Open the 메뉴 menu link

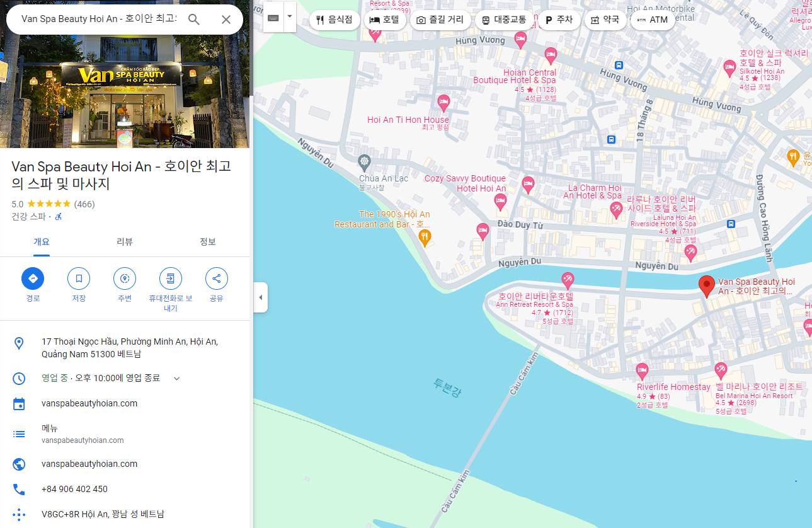125,433
